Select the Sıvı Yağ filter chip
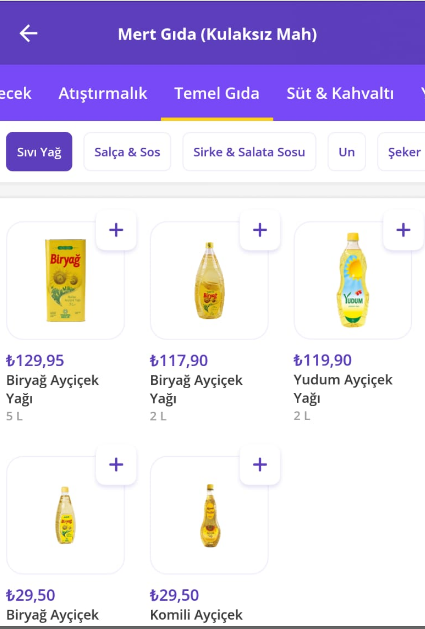 39,152
